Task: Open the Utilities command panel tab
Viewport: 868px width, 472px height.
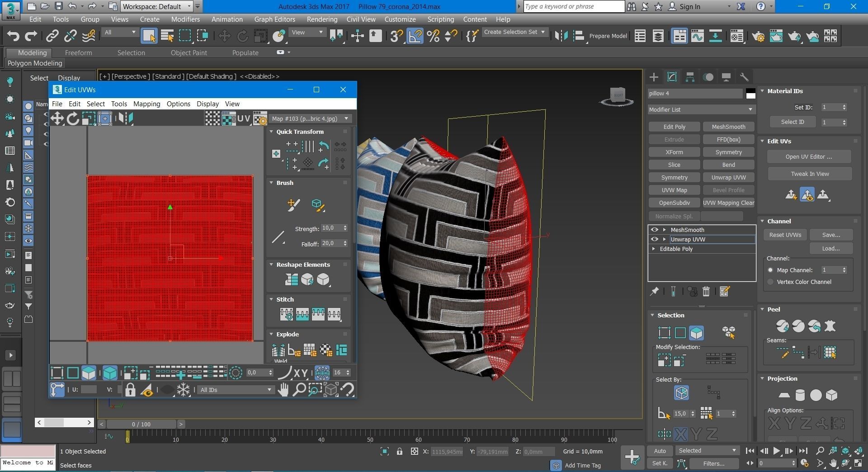Action: [x=744, y=77]
